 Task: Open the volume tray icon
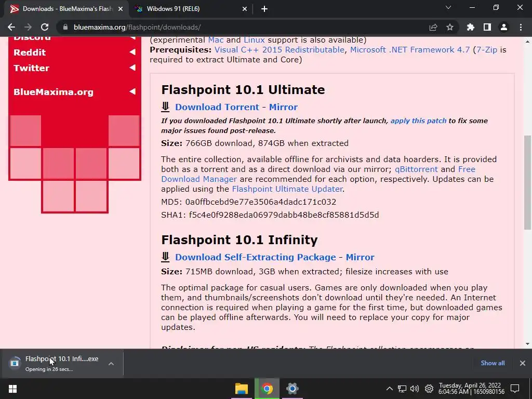(x=414, y=389)
